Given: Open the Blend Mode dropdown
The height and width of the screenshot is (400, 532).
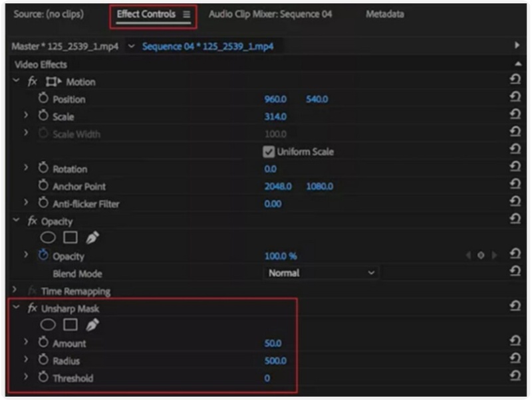Looking at the screenshot, I should click(x=319, y=272).
